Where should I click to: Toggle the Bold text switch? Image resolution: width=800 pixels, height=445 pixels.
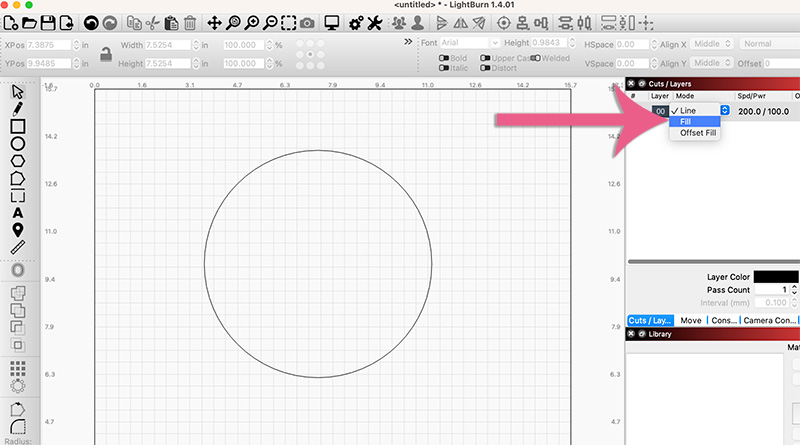(443, 58)
